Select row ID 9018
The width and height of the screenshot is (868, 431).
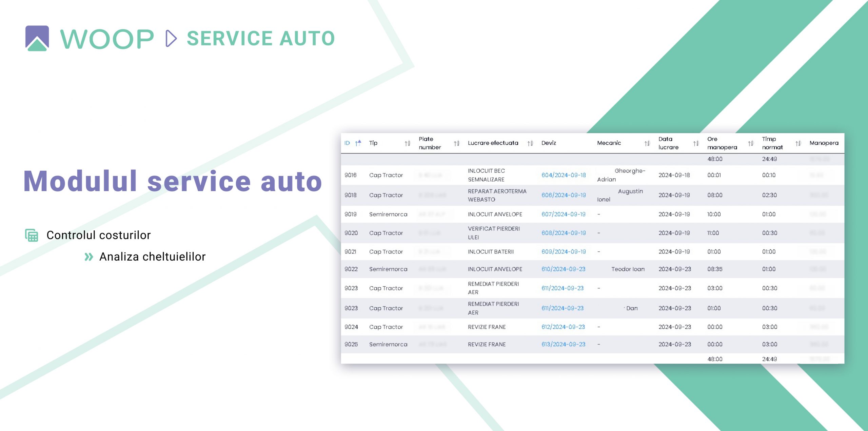[x=351, y=195]
